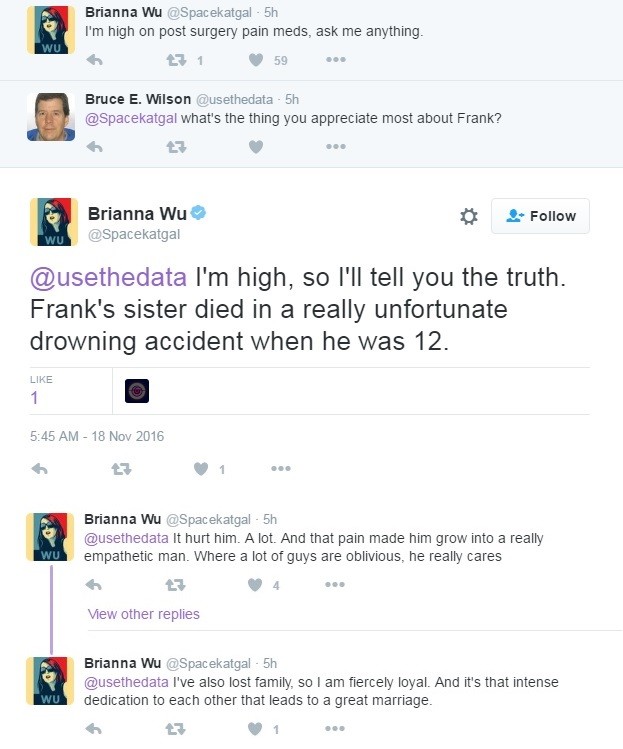Viewport: 623px width, 749px height.
Task: Like Bruce E. Wilson's tweet
Action: tap(256, 147)
